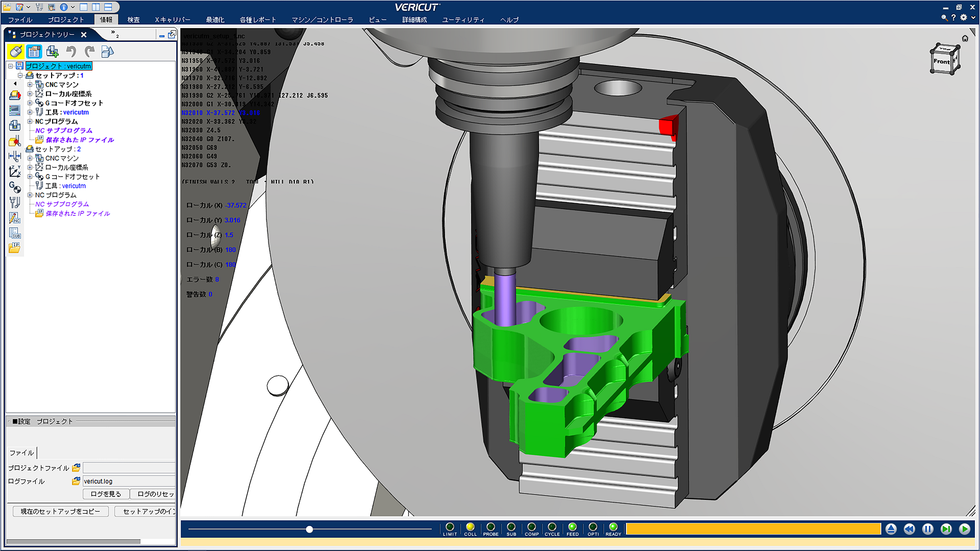Click the search magnifier icon at top right
This screenshot has width=980, height=551.
click(944, 18)
